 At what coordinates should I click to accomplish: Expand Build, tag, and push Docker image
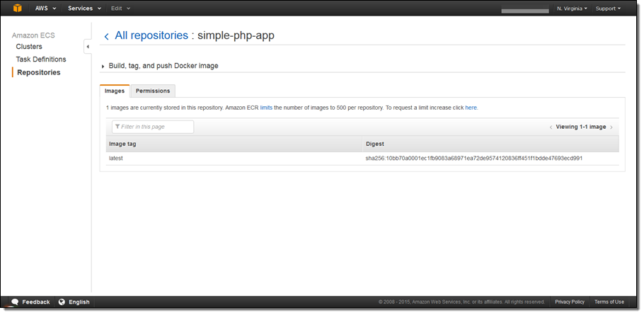coord(103,66)
